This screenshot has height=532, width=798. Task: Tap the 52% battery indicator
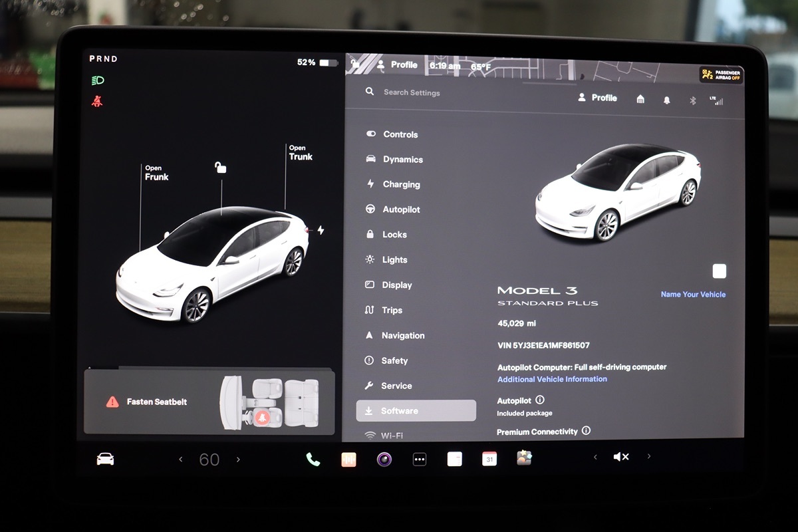(x=317, y=63)
